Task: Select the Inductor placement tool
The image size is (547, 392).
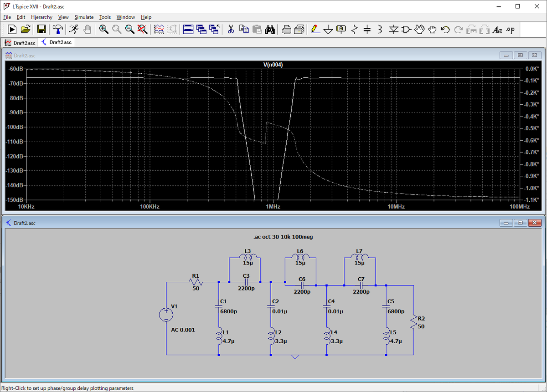Action: coord(380,29)
